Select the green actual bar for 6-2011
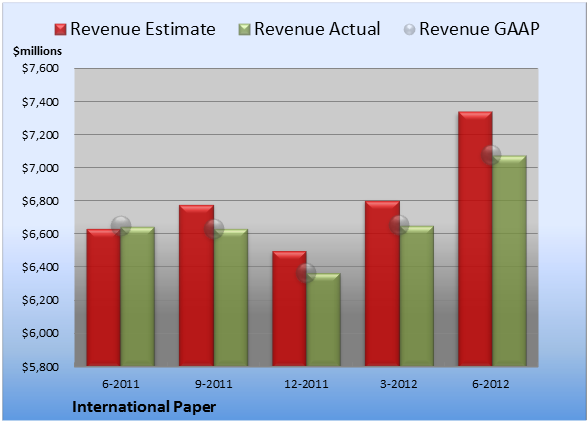This screenshot has width=588, height=422. 138,296
